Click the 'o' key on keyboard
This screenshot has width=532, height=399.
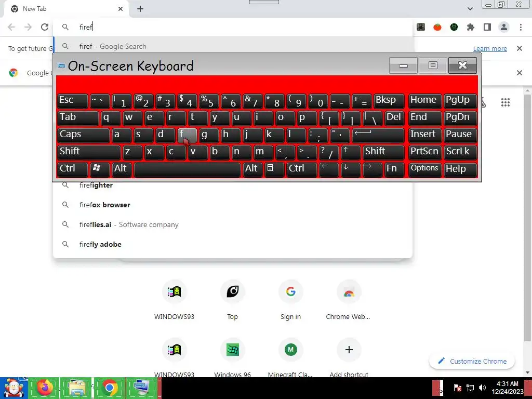(x=285, y=118)
